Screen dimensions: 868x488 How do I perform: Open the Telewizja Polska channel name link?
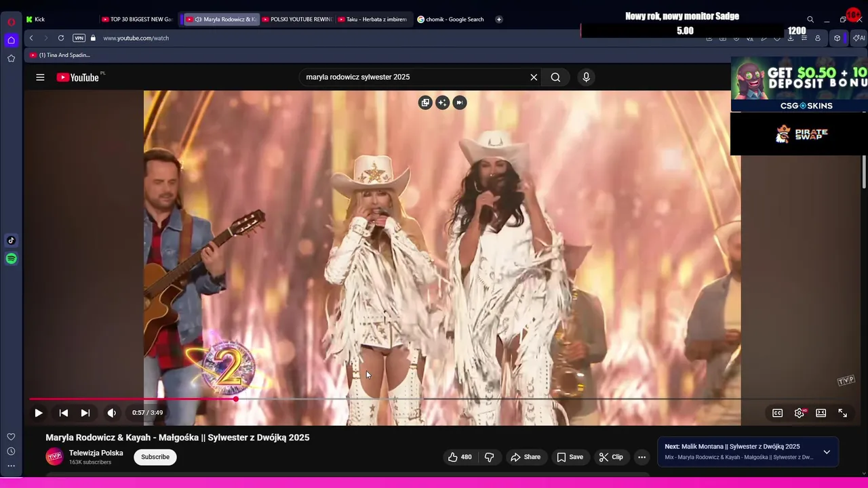(96, 453)
